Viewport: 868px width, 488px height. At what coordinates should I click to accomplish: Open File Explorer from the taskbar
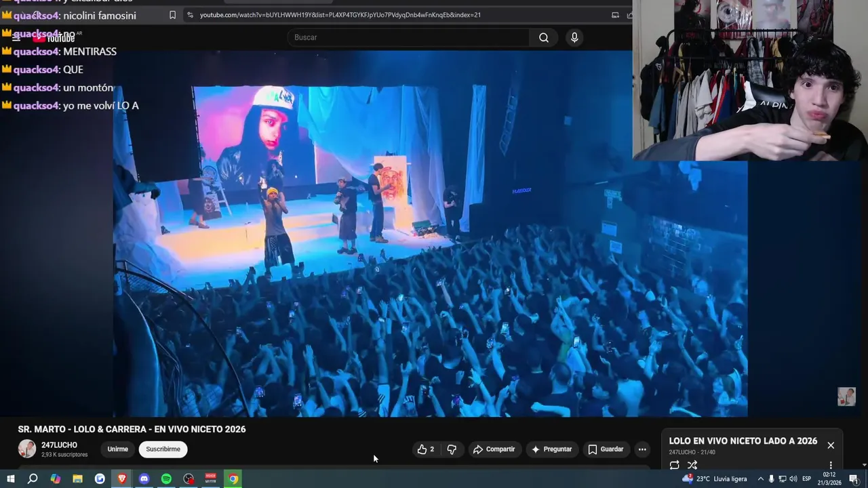[77, 479]
